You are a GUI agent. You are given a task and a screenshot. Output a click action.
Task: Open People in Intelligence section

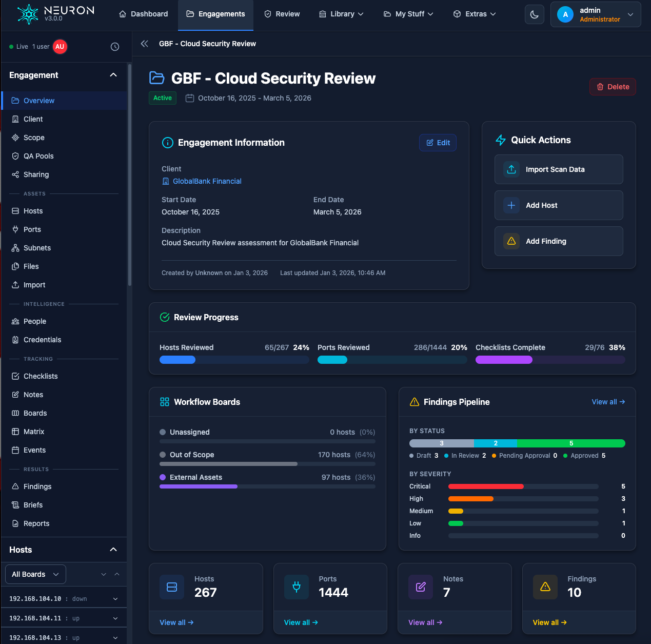coord(64,321)
